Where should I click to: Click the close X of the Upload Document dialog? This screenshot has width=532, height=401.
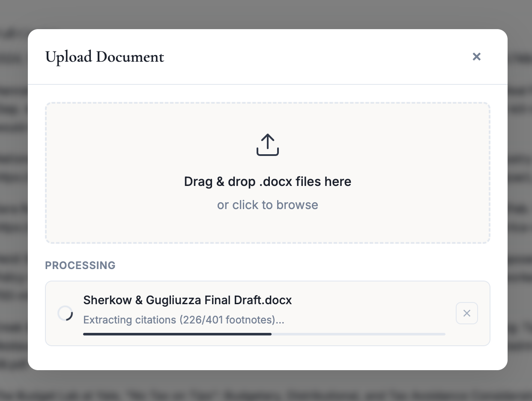point(476,57)
